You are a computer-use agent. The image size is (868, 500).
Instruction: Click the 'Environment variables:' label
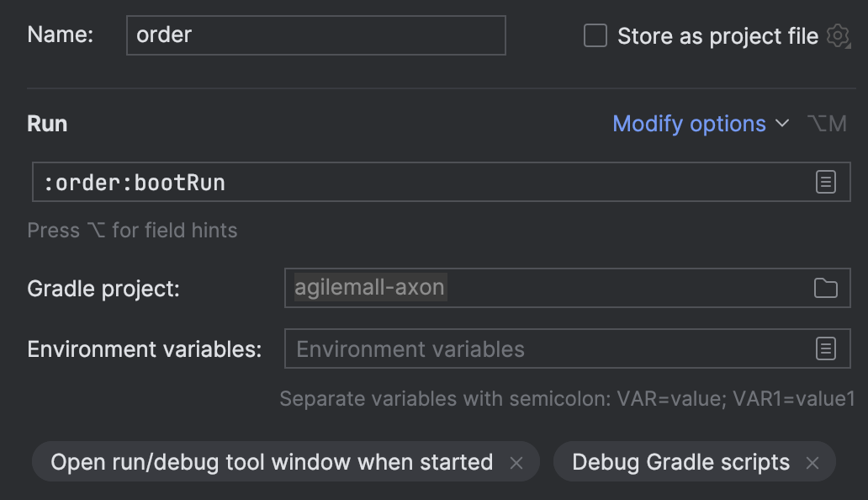click(x=144, y=349)
